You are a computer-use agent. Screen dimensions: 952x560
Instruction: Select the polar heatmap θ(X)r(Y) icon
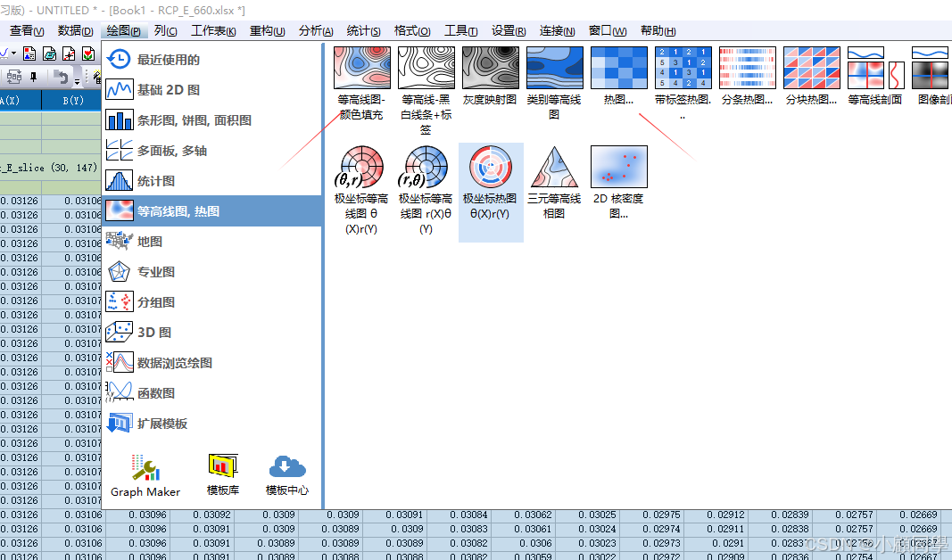(491, 167)
